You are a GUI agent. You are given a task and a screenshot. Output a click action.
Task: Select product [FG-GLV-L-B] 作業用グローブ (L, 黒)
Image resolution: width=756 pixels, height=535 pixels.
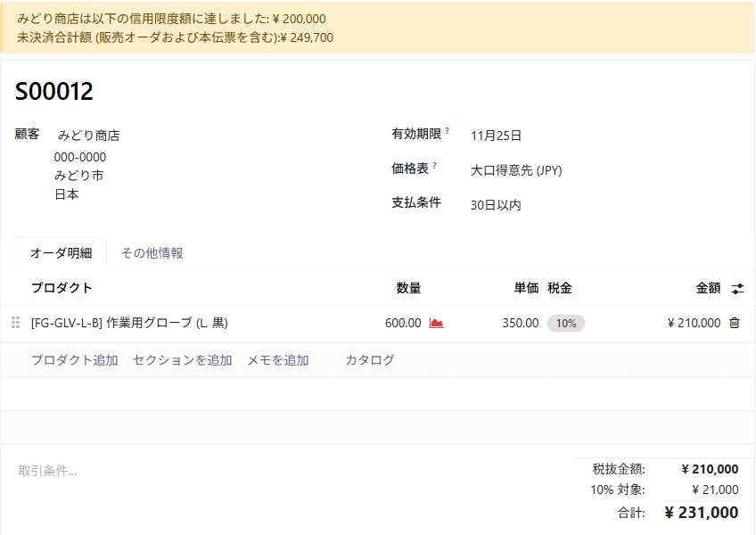129,323
